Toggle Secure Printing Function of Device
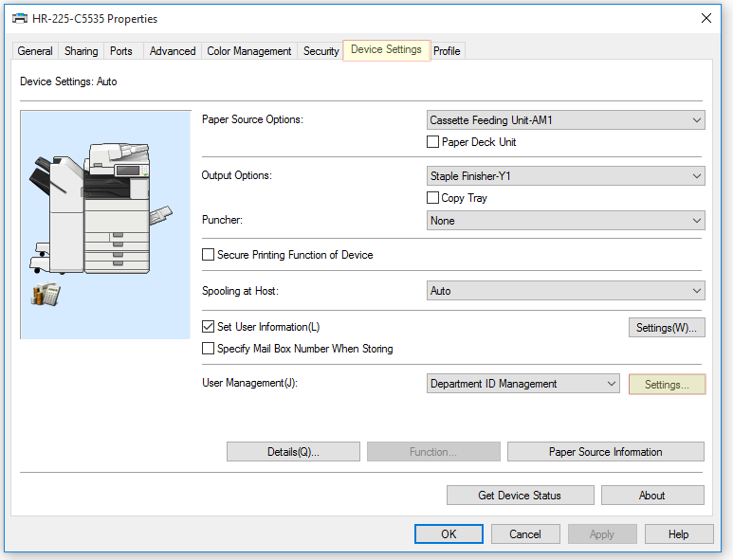The height and width of the screenshot is (560, 733). [x=209, y=255]
